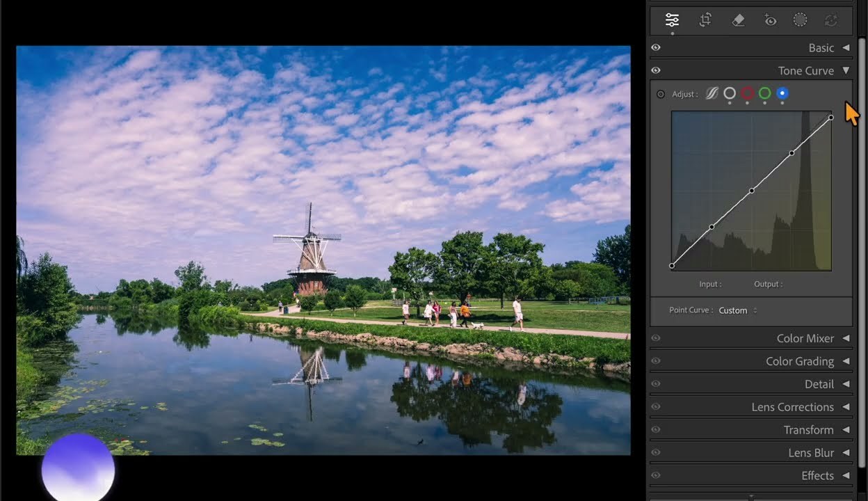
Task: Select the white point curve channel
Action: [x=730, y=93]
